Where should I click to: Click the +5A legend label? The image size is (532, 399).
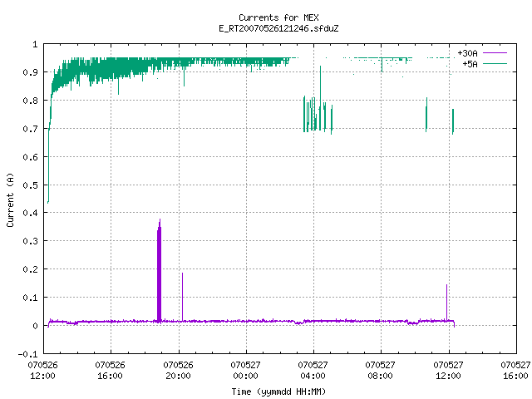pos(470,64)
